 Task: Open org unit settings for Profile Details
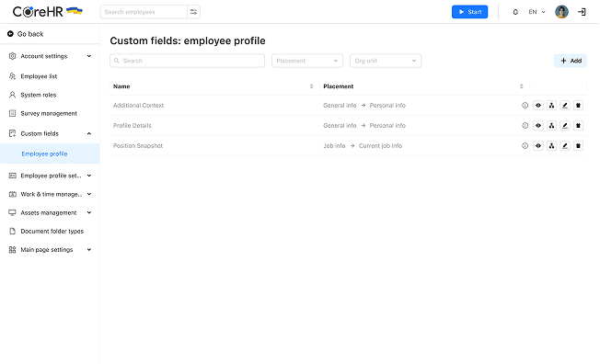coord(551,125)
